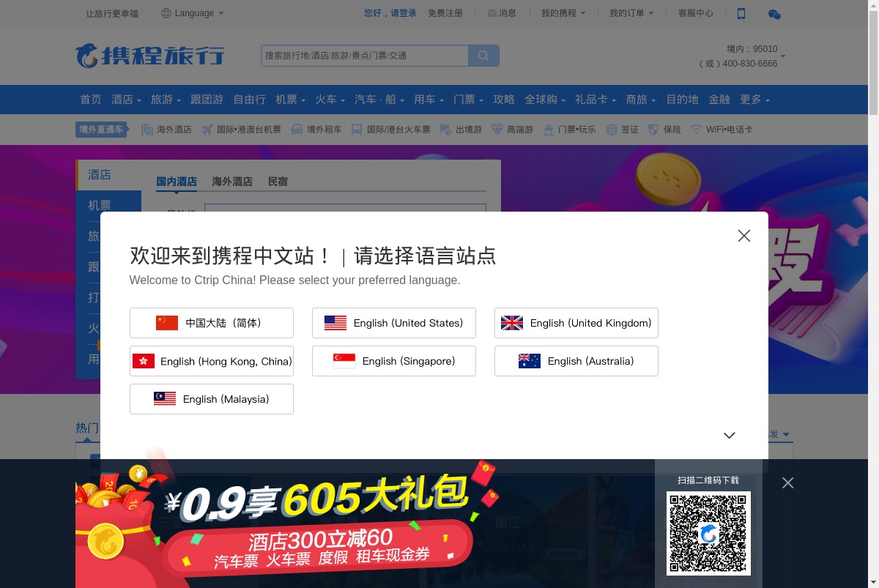This screenshot has width=879, height=588.
Task: Switch to 海外酒店 tab in search box
Action: (x=232, y=182)
